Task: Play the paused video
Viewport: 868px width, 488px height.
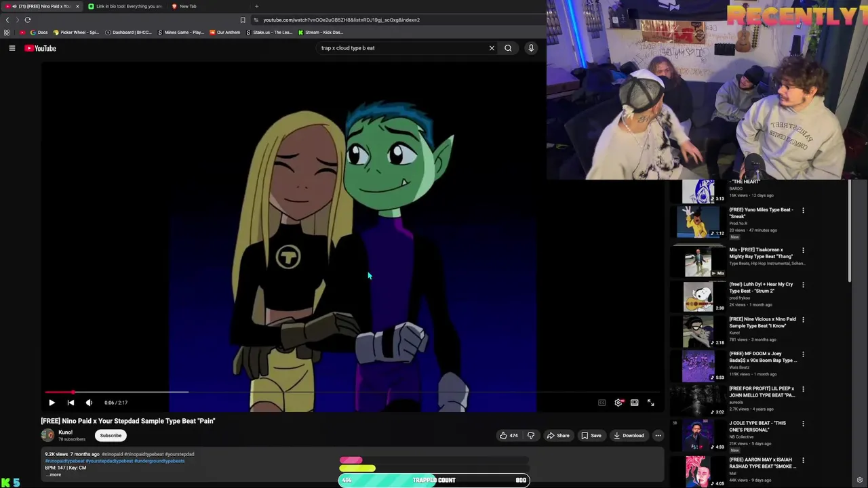Action: coord(52,403)
